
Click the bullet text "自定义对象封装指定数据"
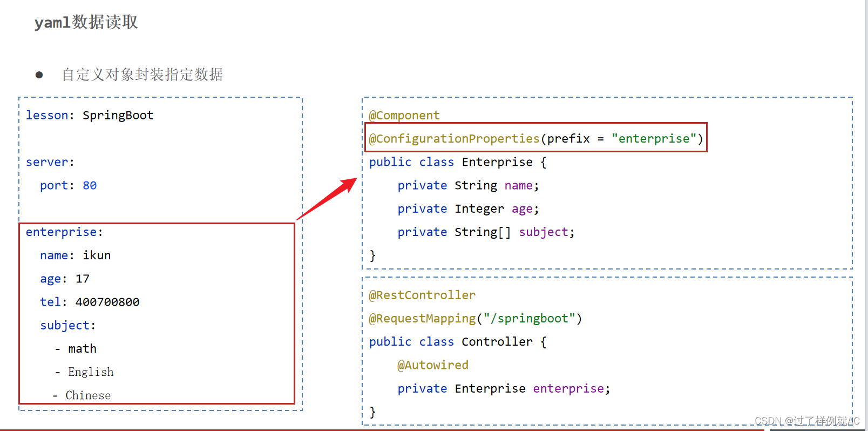[x=142, y=75]
